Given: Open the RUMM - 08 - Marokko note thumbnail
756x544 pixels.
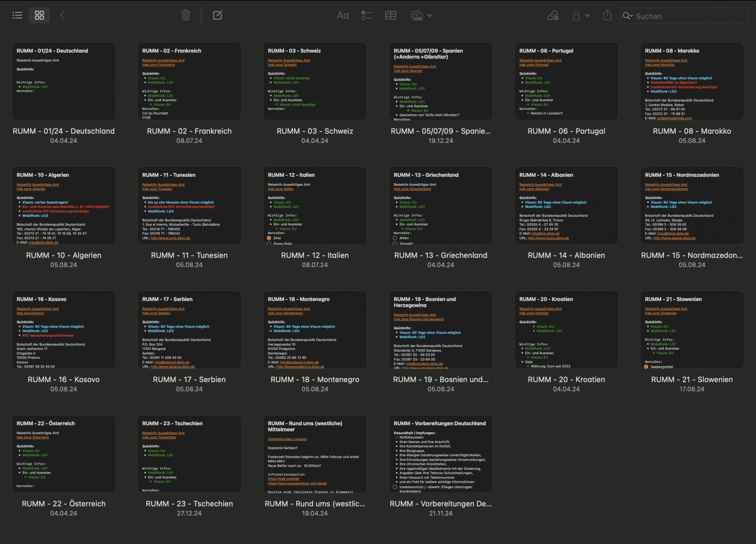Looking at the screenshot, I should (x=692, y=81).
